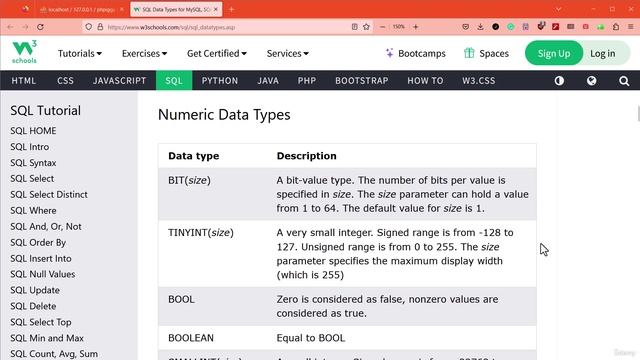Click the tracking protection shield icon
Image resolution: width=640 pixels, height=360 pixels.
click(x=89, y=27)
